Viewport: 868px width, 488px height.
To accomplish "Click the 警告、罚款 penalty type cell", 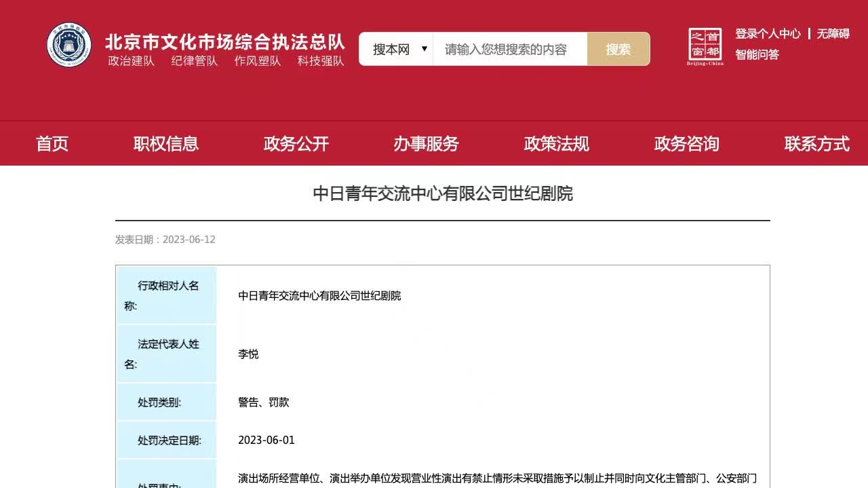I will click(x=264, y=402).
